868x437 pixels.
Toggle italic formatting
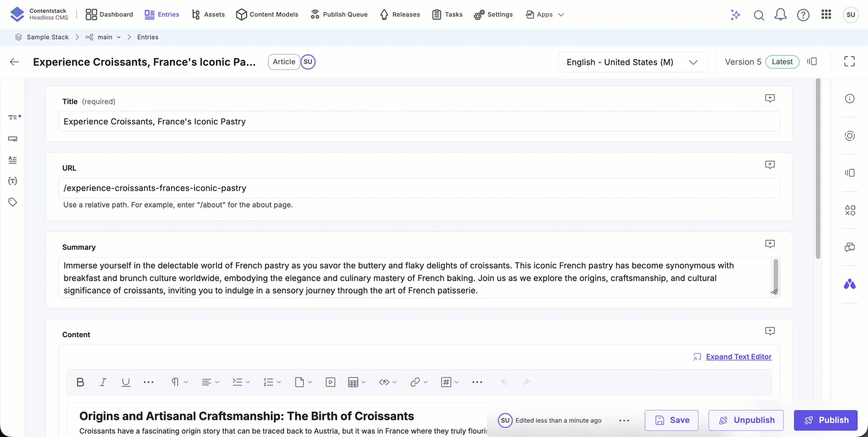[103, 382]
